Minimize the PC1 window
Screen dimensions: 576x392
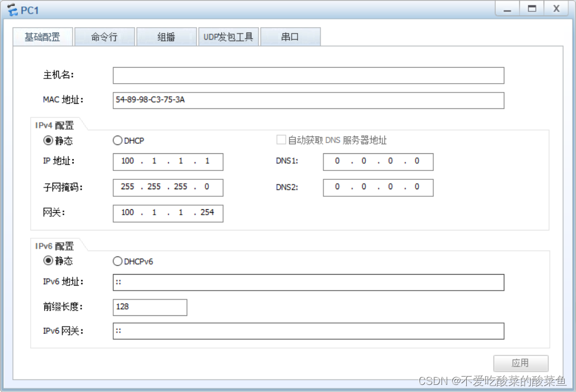[508, 9]
